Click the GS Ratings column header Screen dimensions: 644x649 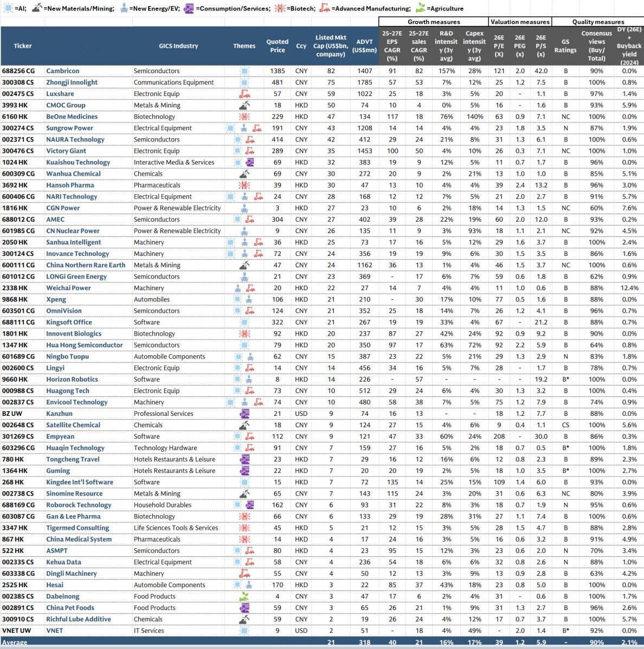coord(565,46)
